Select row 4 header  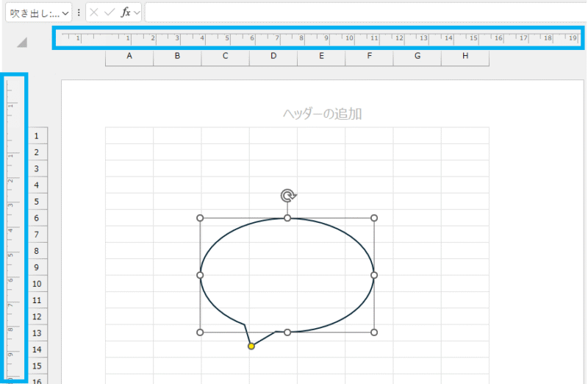38,185
